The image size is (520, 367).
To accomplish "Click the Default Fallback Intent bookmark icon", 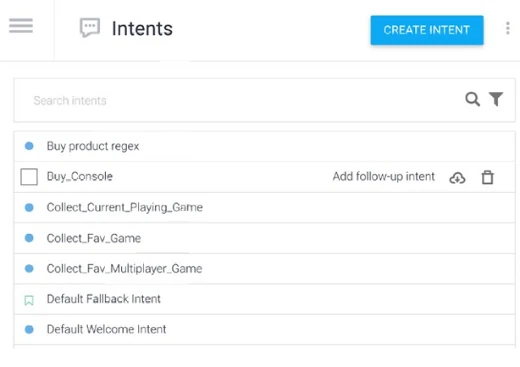I will point(29,300).
